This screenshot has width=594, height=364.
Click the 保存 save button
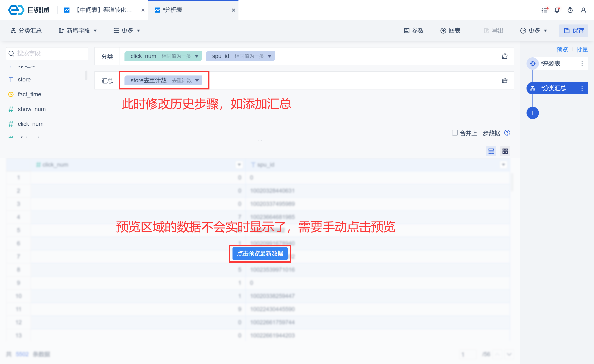[x=573, y=31]
